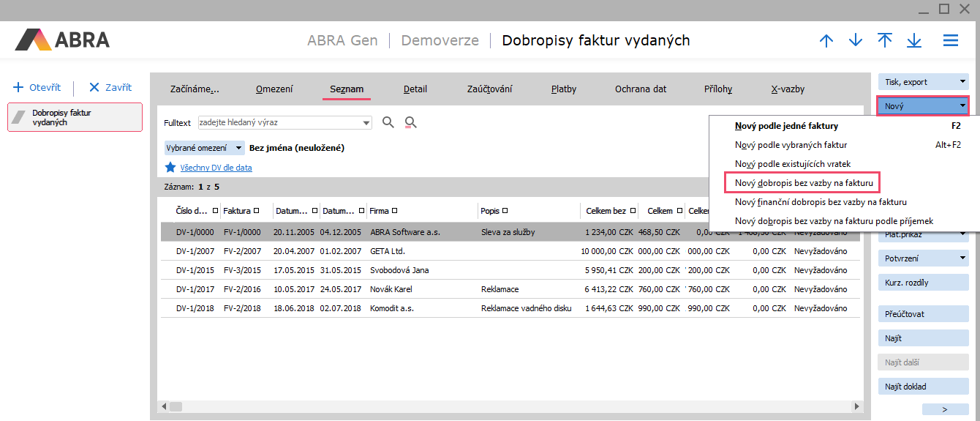Expand the Potvrzení dropdown button

click(x=923, y=258)
